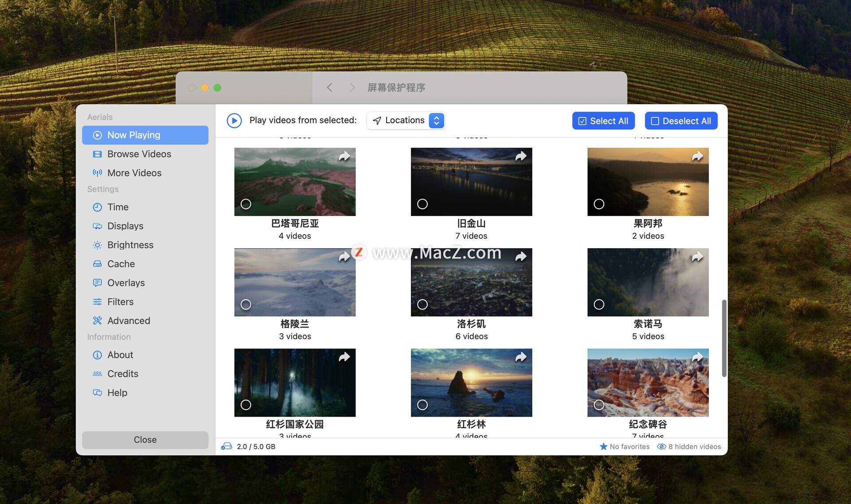Click share arrow on 果阿邦 thumbnail
Screen dimensions: 851x504
697,156
